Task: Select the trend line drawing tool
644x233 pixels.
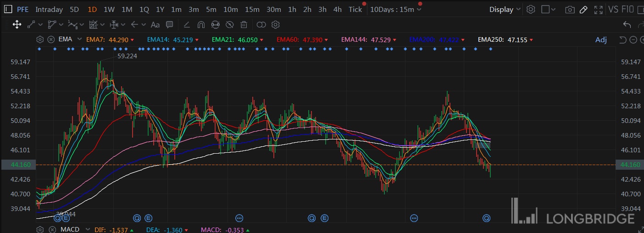Action: [x=31, y=25]
